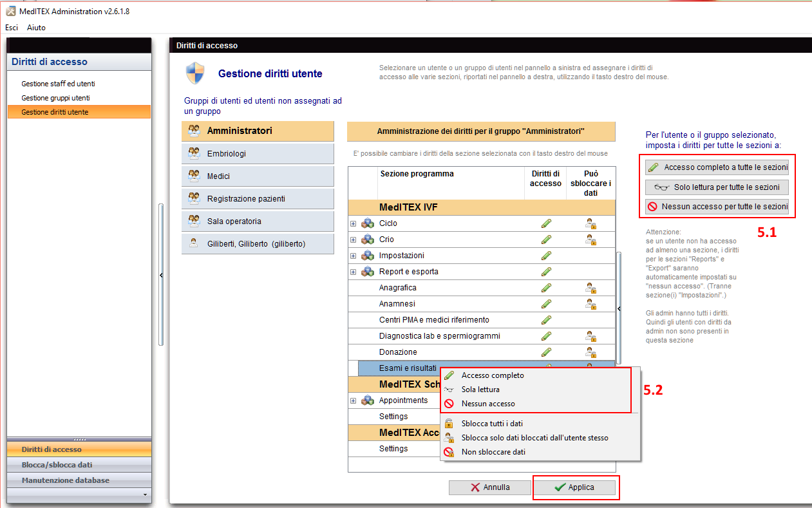Image resolution: width=812 pixels, height=508 pixels.
Task: Select the Embriologi user group
Action: point(258,154)
